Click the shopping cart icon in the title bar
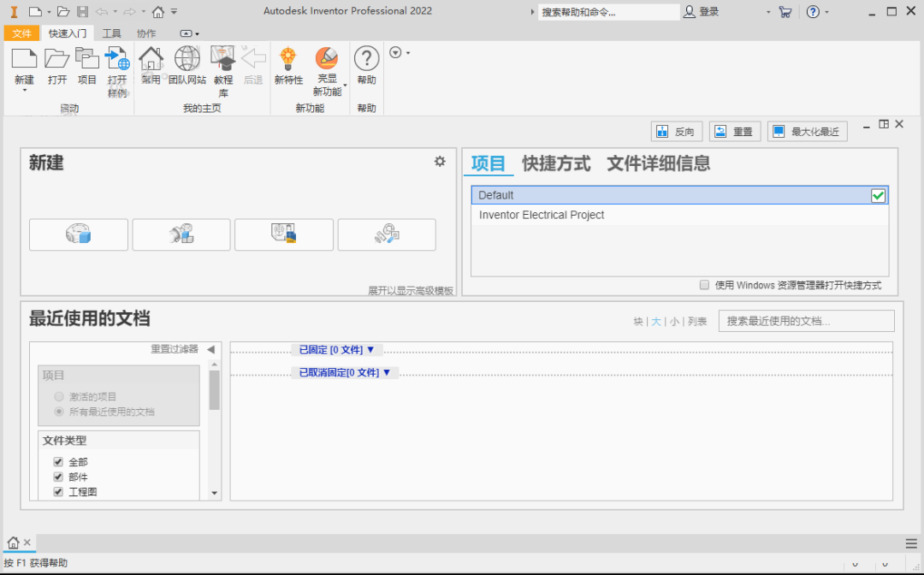Screen dimensions: 924x575 (785, 12)
